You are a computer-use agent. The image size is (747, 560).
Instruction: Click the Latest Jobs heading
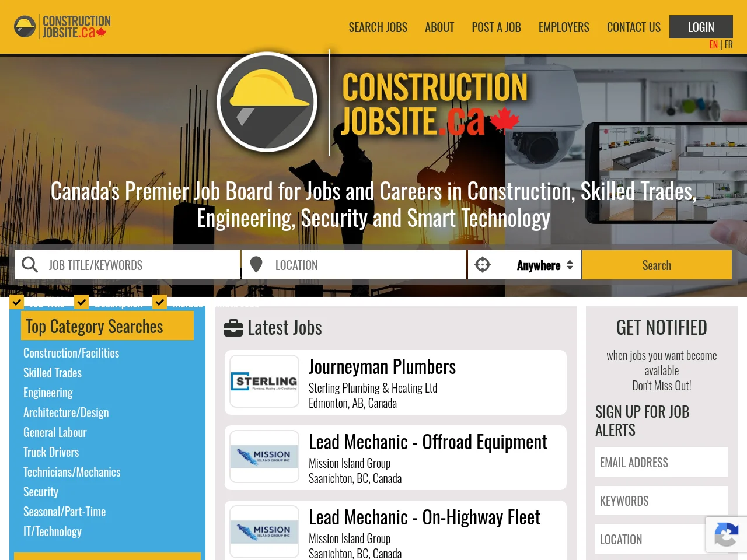pos(285,328)
